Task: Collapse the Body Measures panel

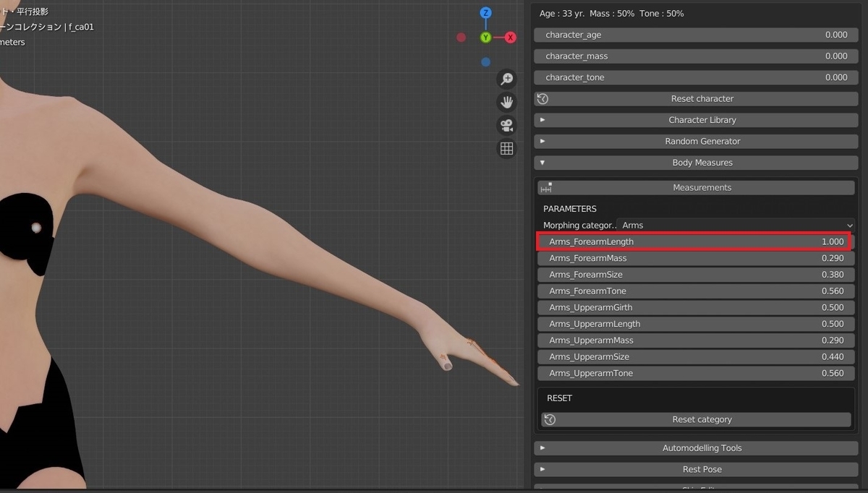Action: tap(695, 163)
